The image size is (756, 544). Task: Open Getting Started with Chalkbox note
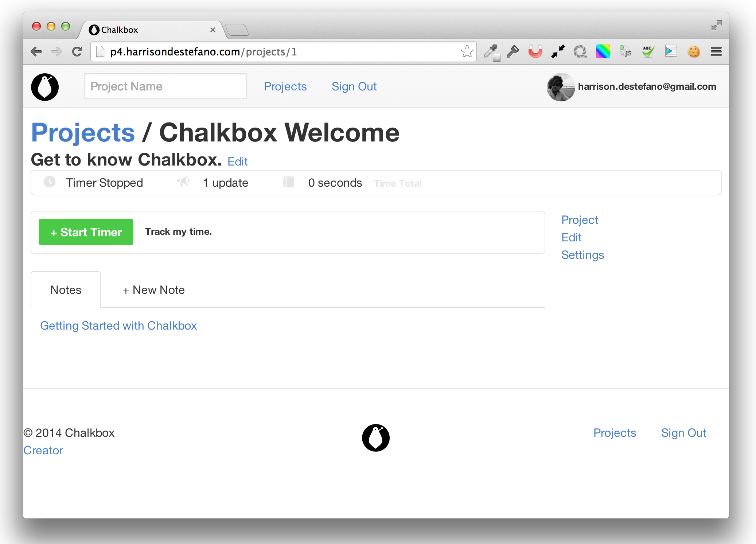118,325
